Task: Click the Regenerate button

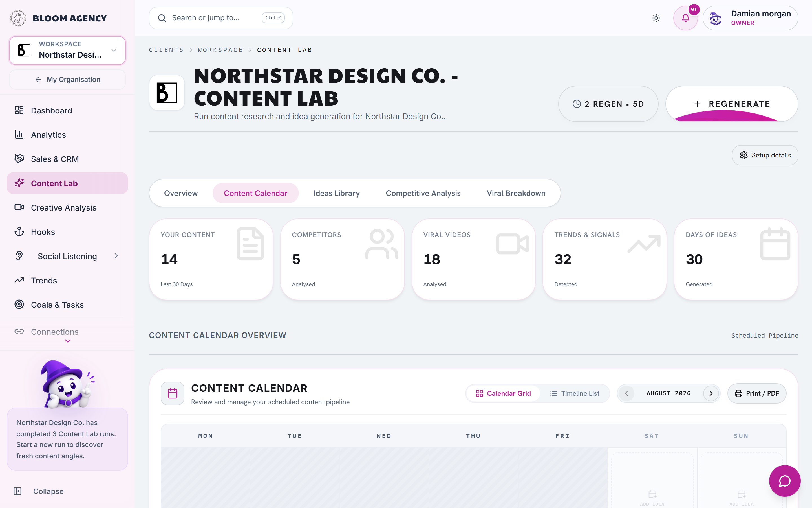Action: pos(732,104)
